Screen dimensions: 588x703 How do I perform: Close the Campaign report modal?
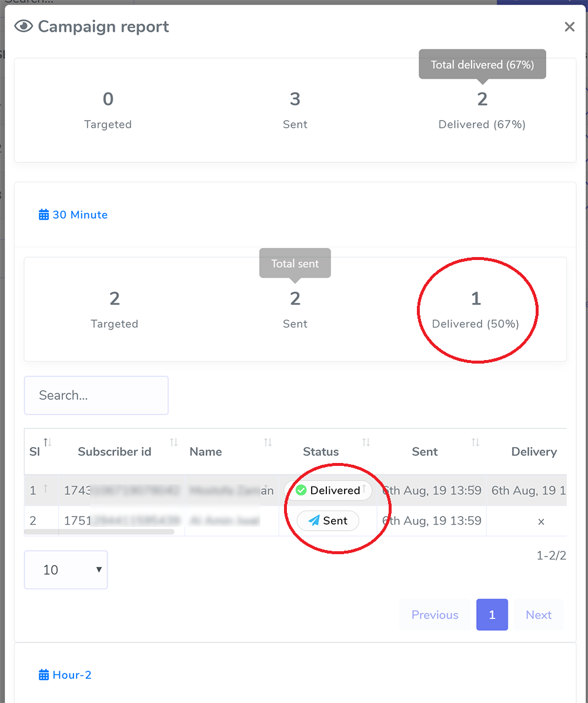click(569, 26)
